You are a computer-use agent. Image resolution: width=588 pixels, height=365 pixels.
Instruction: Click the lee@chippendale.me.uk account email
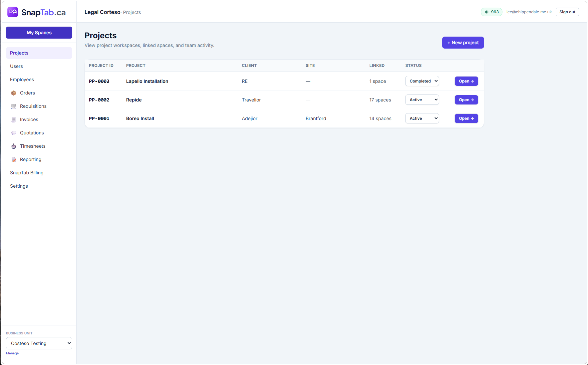(529, 12)
